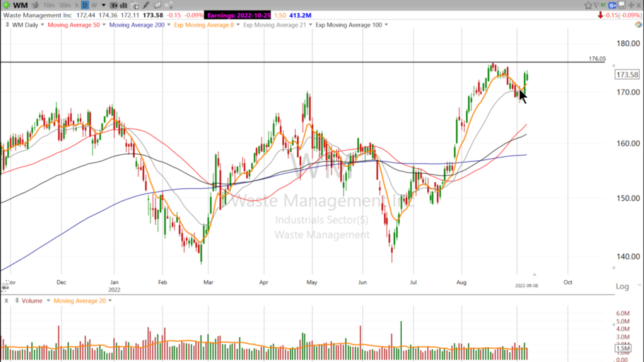Viewport: 644px width, 362px height.
Task: Click the icon at bottom-left of price chart
Action: 5,286
